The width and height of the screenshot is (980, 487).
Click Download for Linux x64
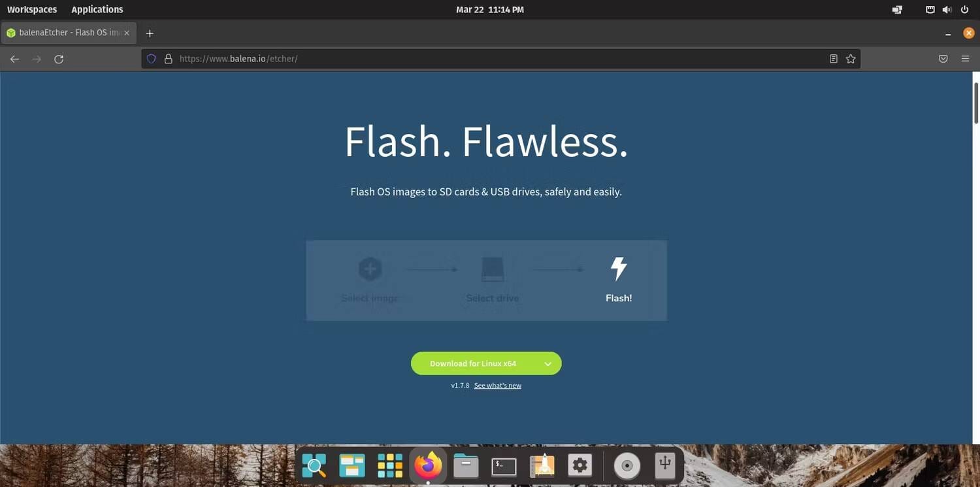pyautogui.click(x=472, y=363)
